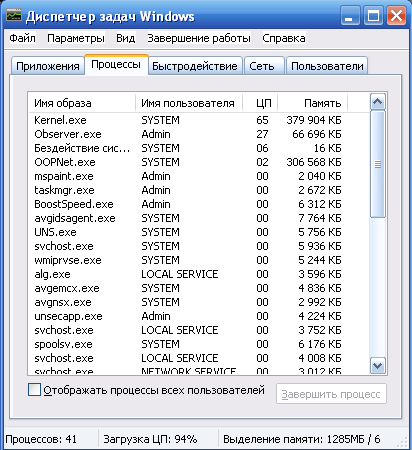Select the wmiprvse.exe process
Image resolution: width=412 pixels, height=450 pixels.
point(199,260)
